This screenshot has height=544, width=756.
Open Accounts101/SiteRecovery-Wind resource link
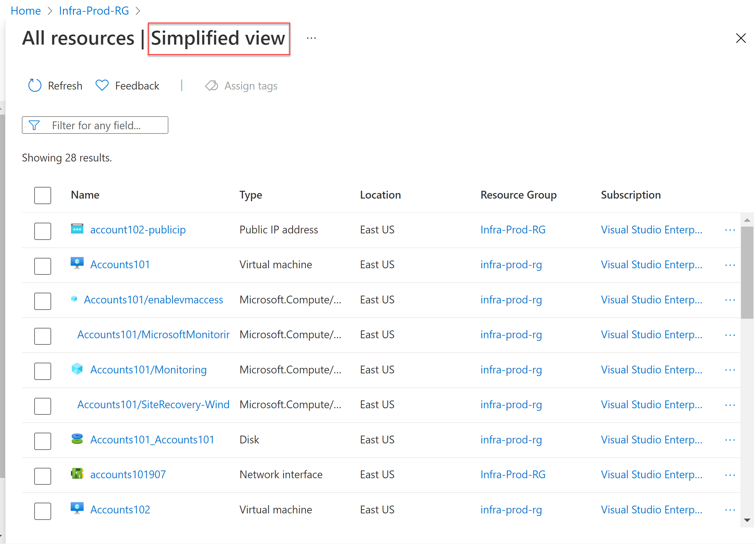[153, 404]
